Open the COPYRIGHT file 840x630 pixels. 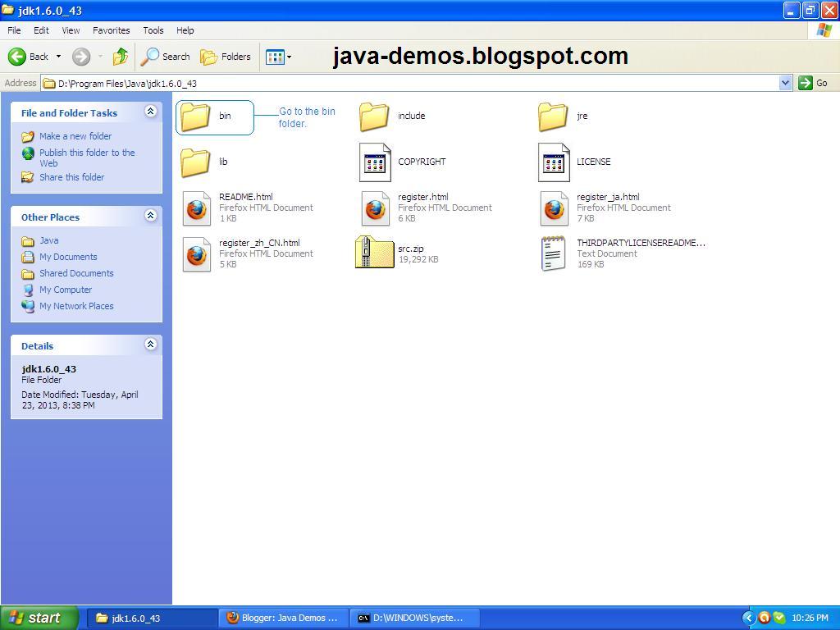tap(375, 162)
